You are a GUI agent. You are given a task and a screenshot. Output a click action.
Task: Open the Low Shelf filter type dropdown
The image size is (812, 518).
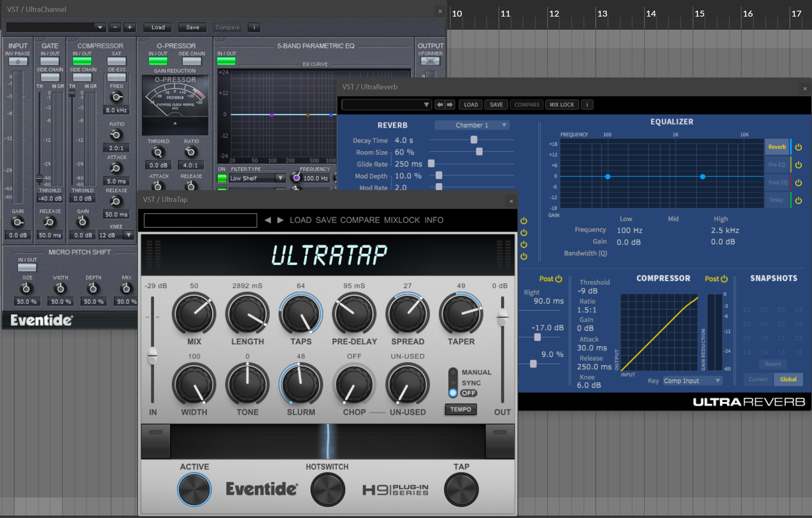click(256, 178)
